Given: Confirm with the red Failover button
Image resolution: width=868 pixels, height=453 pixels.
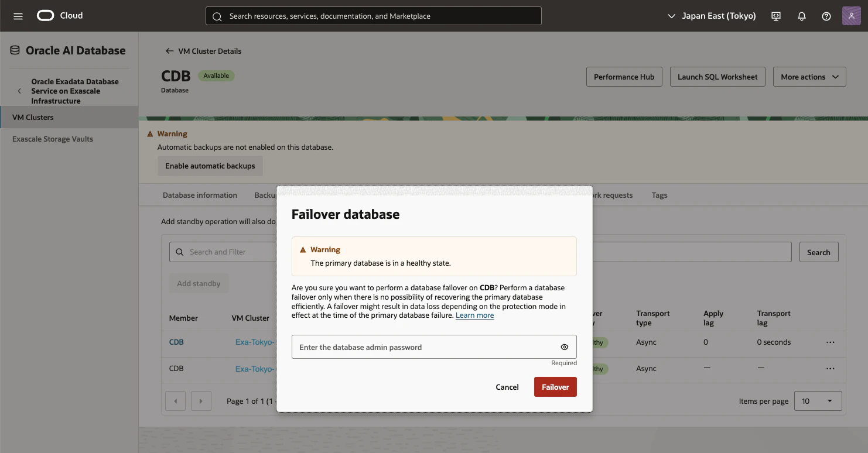Looking at the screenshot, I should pyautogui.click(x=555, y=387).
